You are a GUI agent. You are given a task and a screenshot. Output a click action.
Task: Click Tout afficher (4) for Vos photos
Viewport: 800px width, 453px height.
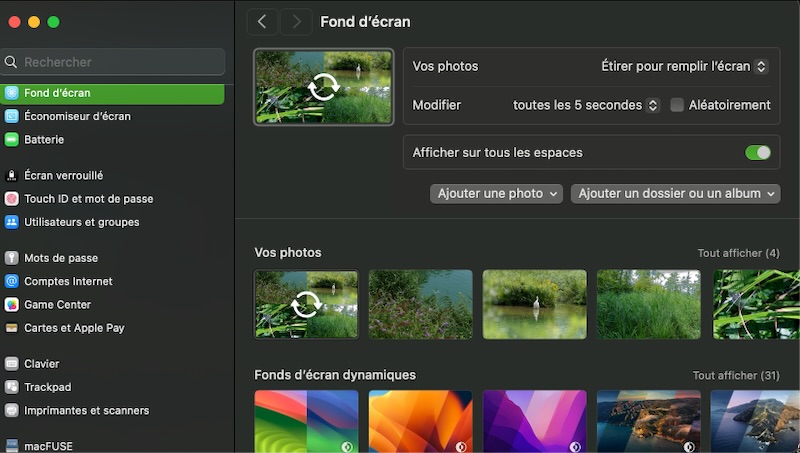tap(737, 253)
